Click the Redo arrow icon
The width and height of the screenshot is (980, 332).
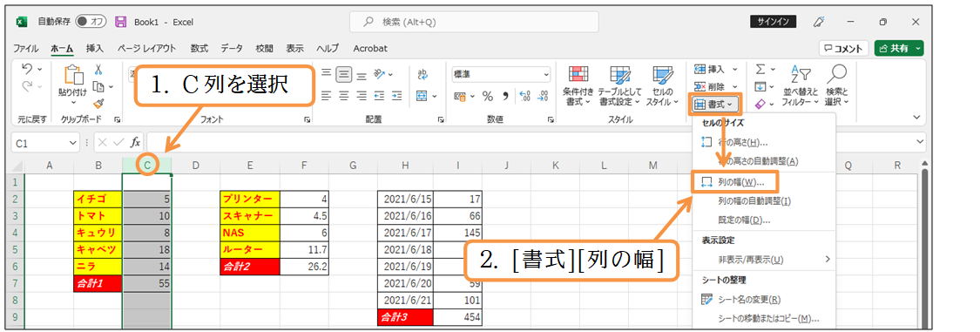(28, 86)
